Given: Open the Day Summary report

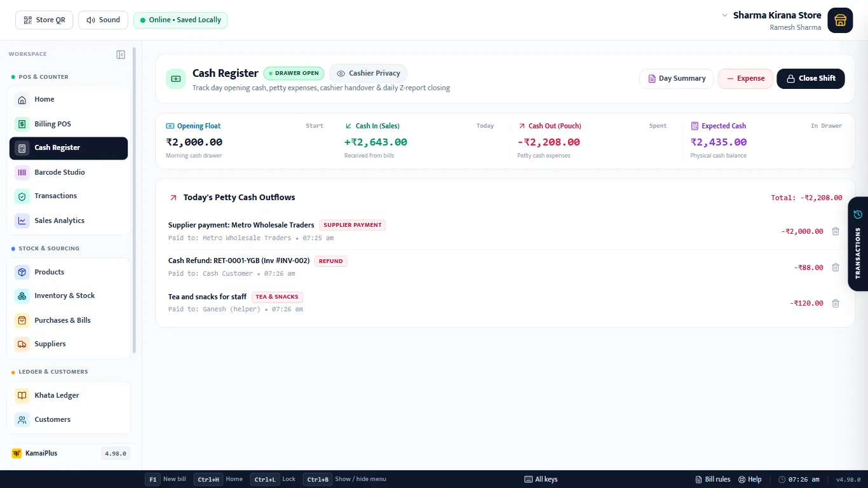Looking at the screenshot, I should click(677, 79).
